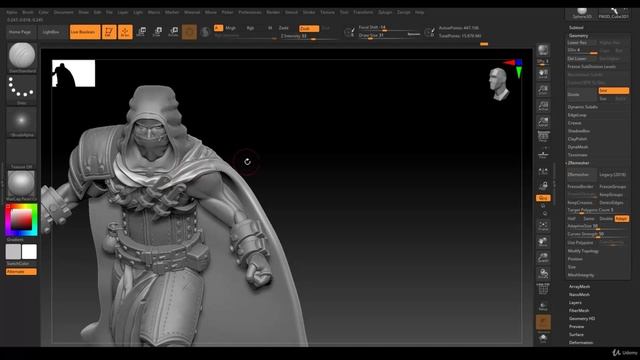The height and width of the screenshot is (360, 640).
Task: Click the BPR render icon
Action: [x=543, y=51]
